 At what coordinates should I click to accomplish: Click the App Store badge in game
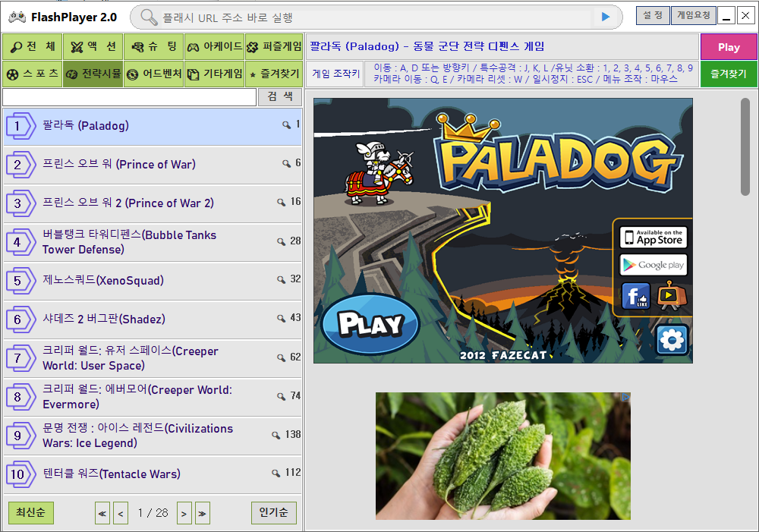[x=653, y=238]
